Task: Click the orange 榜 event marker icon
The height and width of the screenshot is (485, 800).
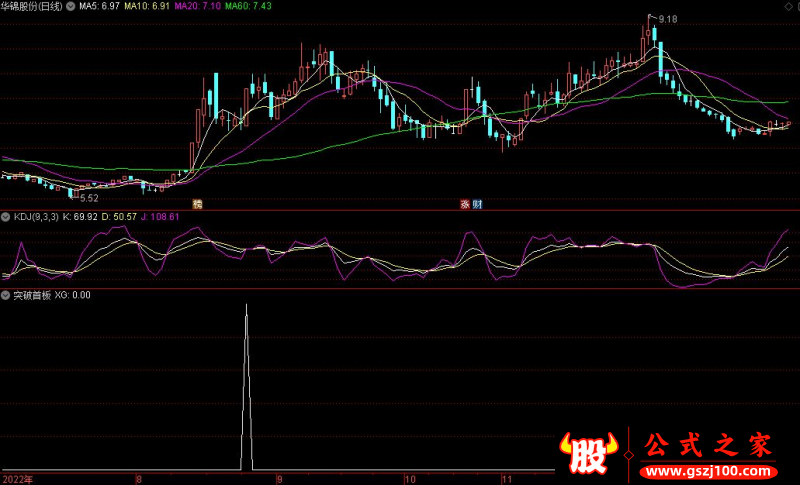Action: click(x=197, y=203)
